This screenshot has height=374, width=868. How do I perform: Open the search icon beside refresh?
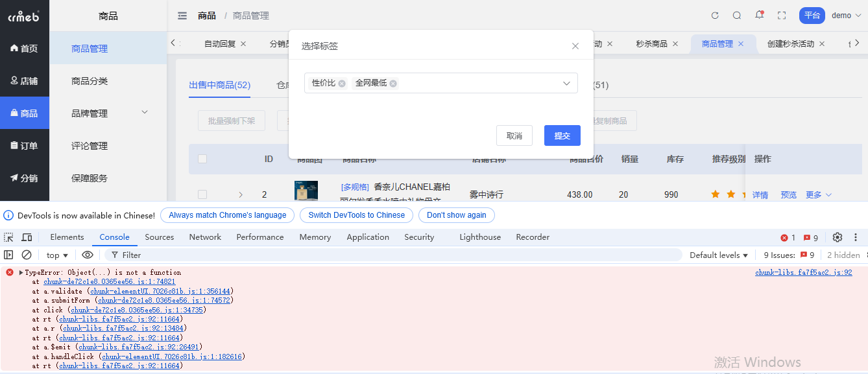tap(737, 15)
